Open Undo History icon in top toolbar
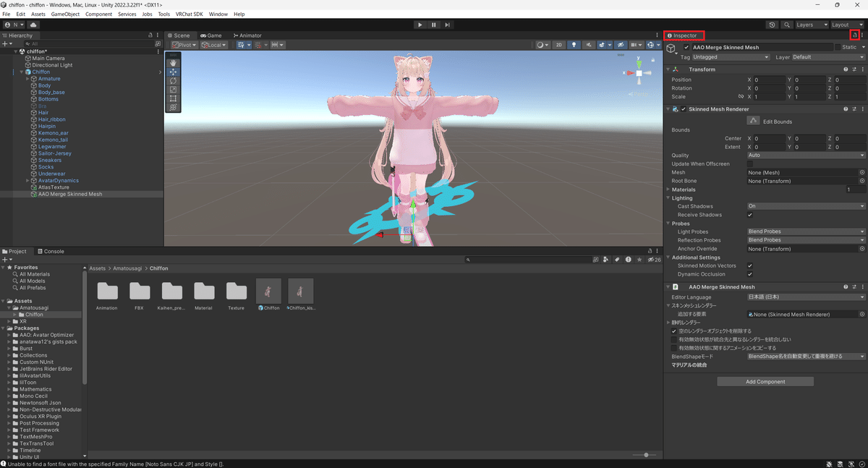This screenshot has height=468, width=868. [x=773, y=25]
